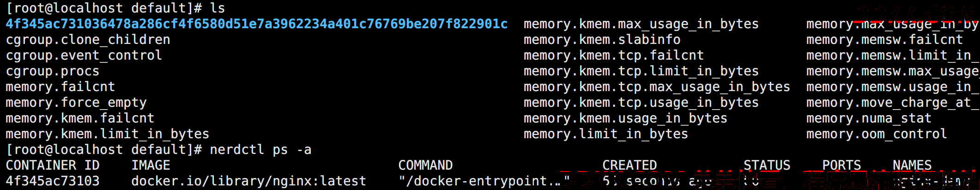Click memory.kmem.tcp.failcnt entry
This screenshot has width=980, height=190.
pyautogui.click(x=614, y=55)
